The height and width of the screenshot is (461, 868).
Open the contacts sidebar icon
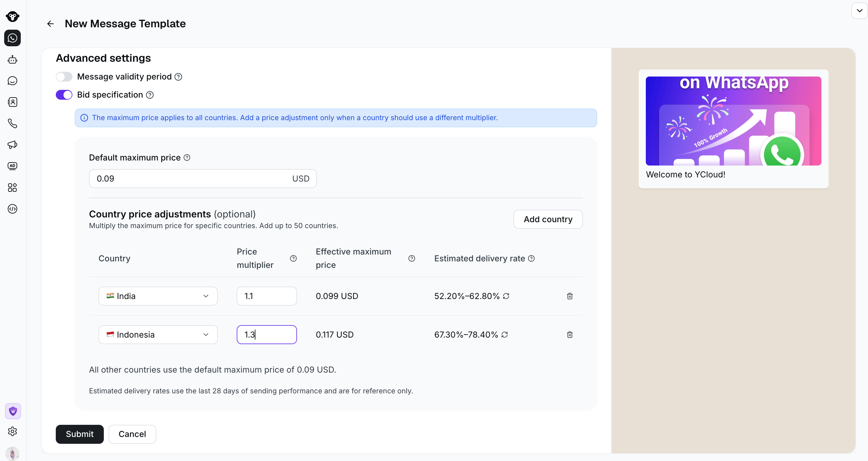[12, 102]
